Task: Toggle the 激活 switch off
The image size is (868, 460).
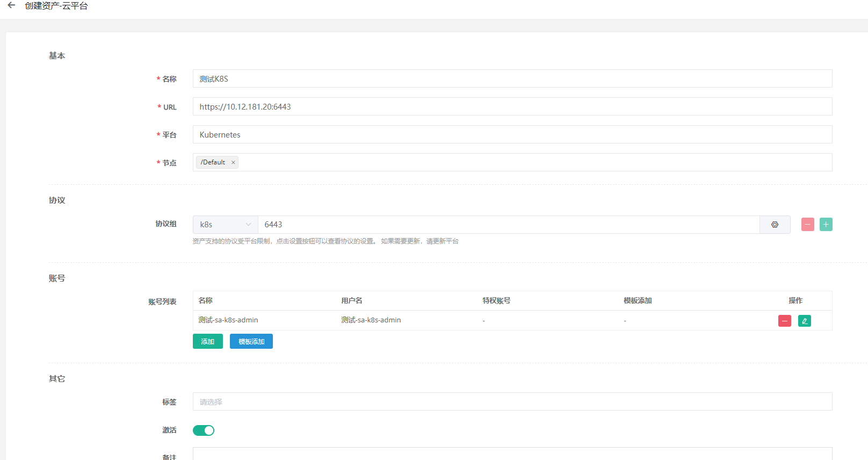Action: [x=204, y=430]
